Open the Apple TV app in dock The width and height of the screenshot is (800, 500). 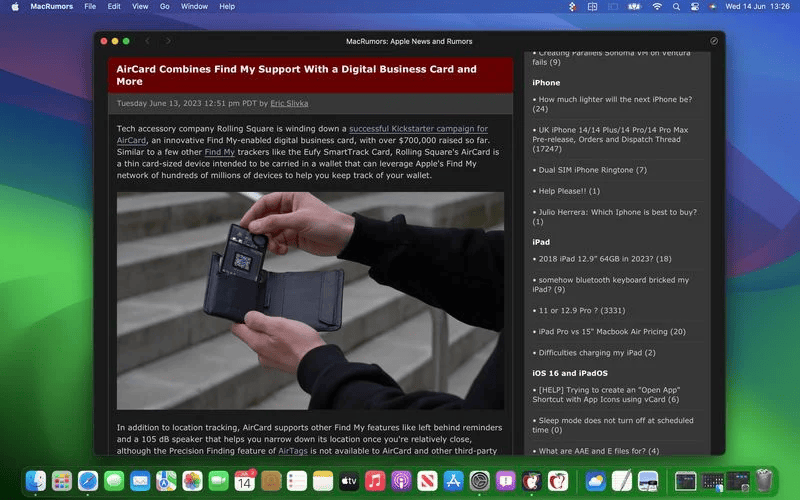(349, 481)
